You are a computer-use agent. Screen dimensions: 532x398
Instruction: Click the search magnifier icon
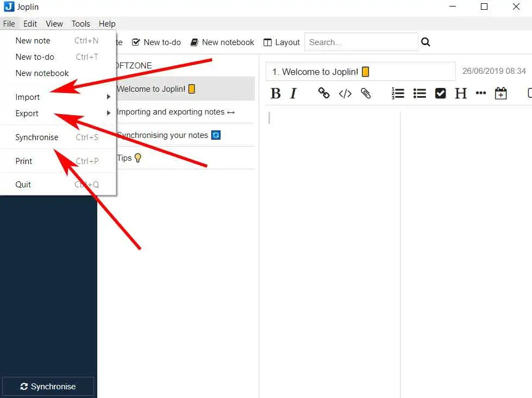[x=425, y=42]
